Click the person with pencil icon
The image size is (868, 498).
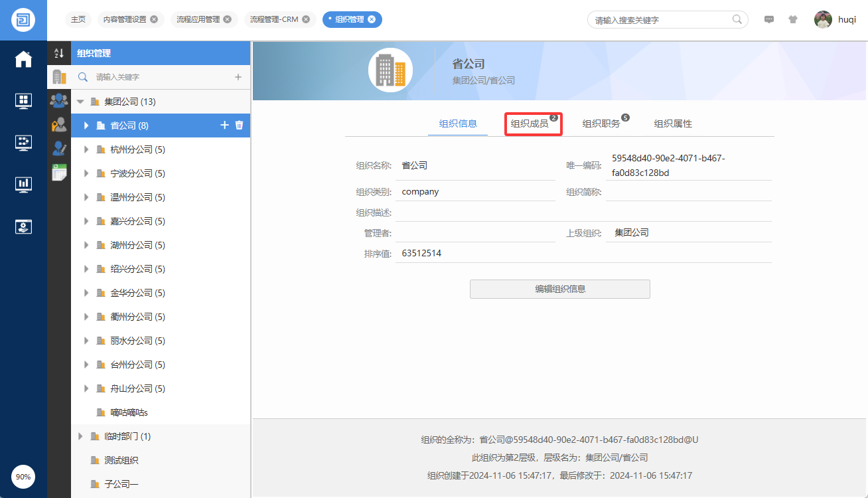click(59, 149)
